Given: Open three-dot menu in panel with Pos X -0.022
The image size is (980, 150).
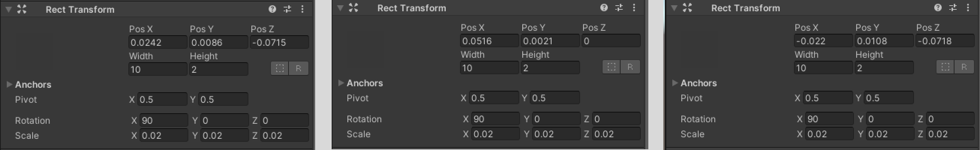Looking at the screenshot, I should click(968, 7).
